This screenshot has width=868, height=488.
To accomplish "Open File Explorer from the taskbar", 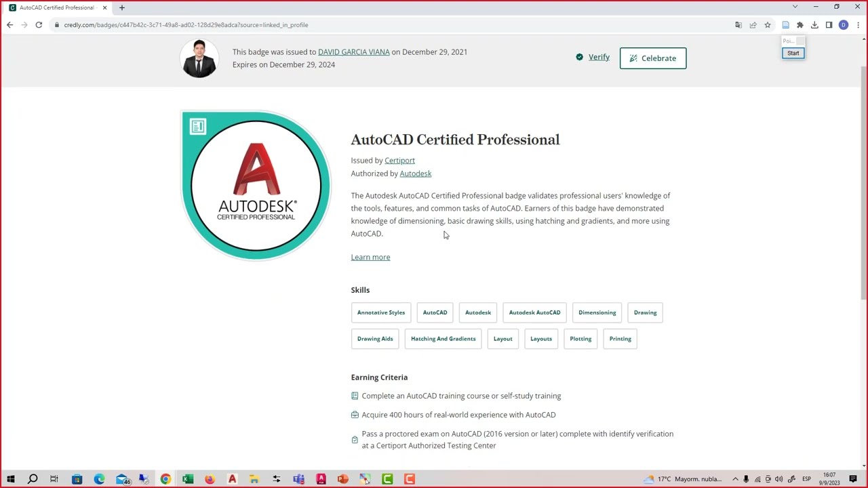I will point(254,479).
